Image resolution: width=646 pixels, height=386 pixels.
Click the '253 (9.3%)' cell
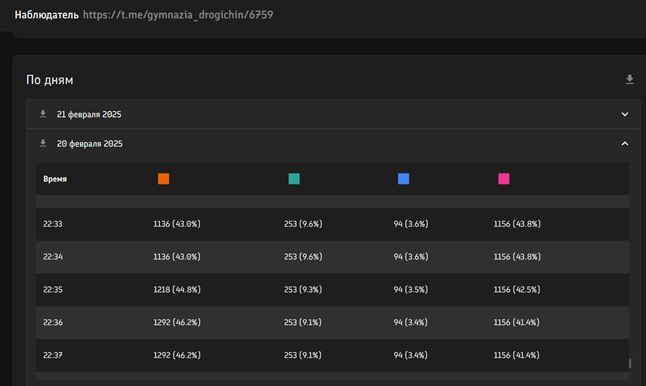coord(303,290)
